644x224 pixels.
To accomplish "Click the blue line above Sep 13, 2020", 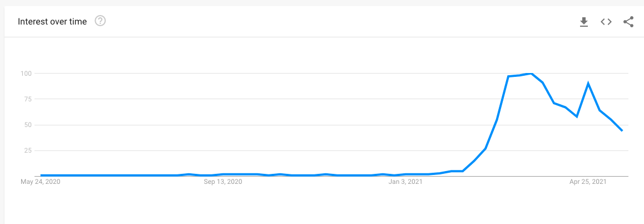I will point(223,174).
